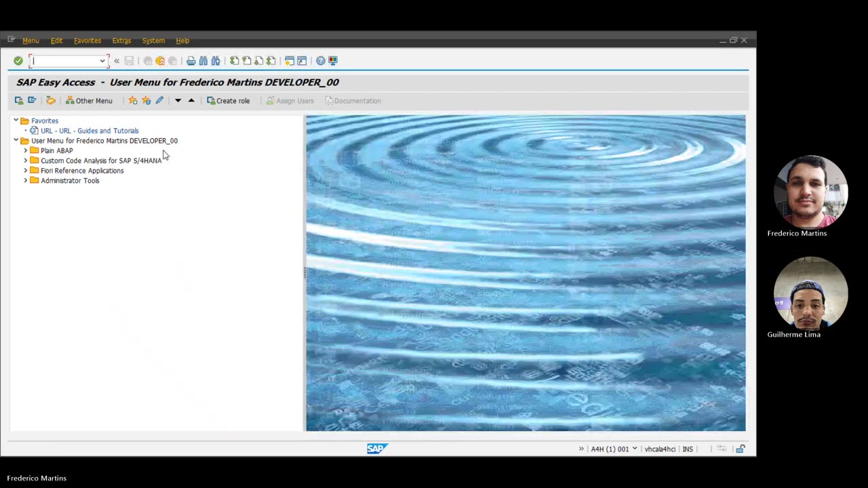Image resolution: width=868 pixels, height=488 pixels.
Task: Click the window control menu icon left of Menu
Action: pos(12,40)
